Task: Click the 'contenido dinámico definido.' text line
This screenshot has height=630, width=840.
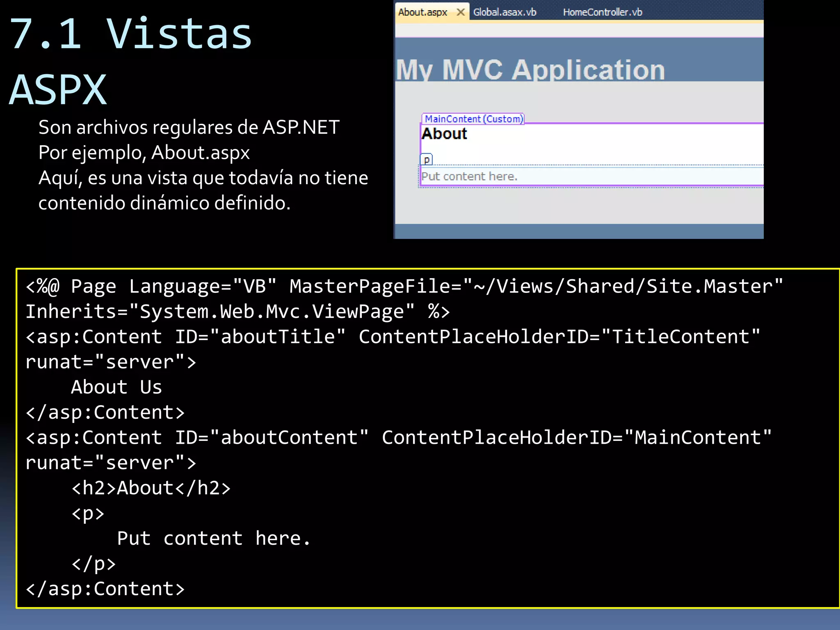Action: pyautogui.click(x=164, y=203)
